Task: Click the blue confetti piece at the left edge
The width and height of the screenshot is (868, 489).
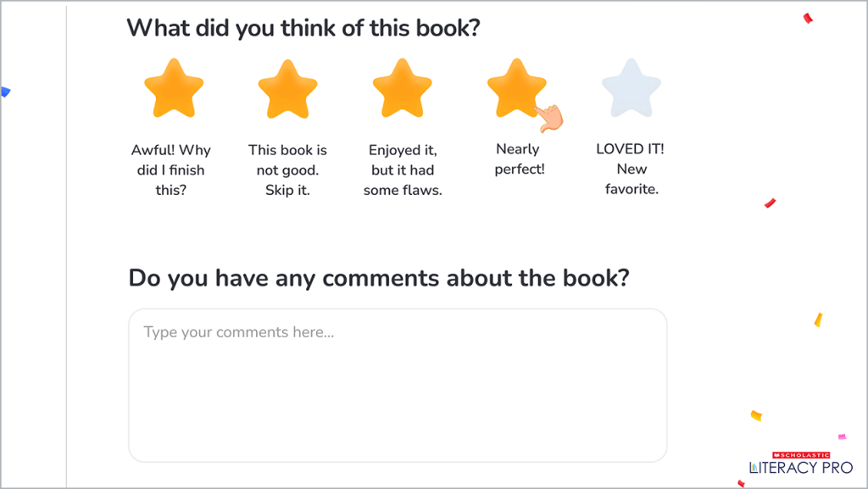Action: [4, 92]
